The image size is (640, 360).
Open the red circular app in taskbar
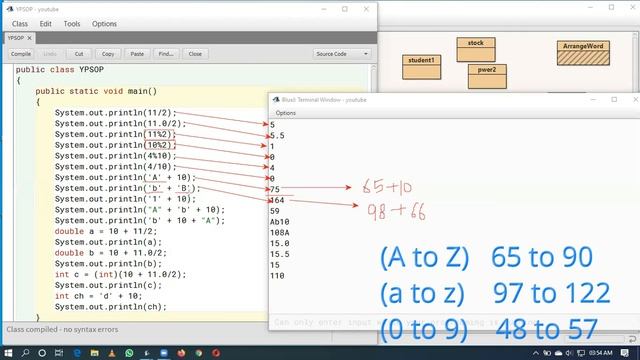216,353
